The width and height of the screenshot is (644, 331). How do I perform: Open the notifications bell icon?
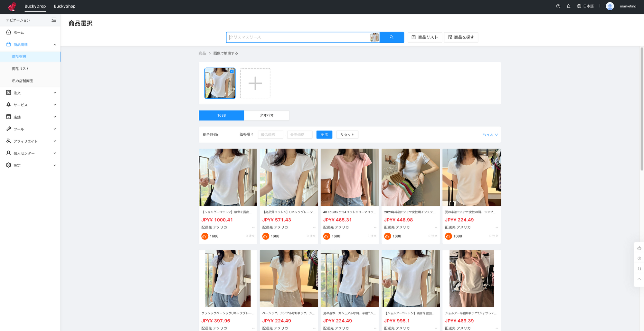pos(569,6)
